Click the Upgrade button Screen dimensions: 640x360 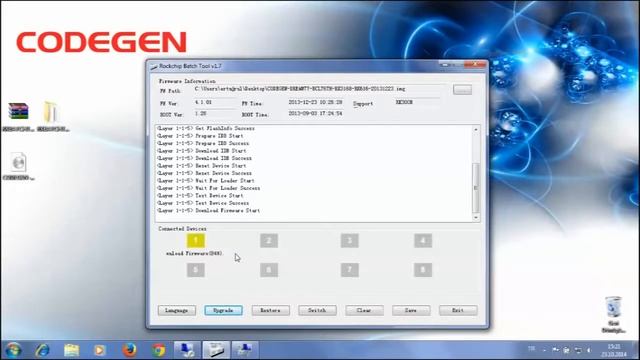[x=223, y=311]
